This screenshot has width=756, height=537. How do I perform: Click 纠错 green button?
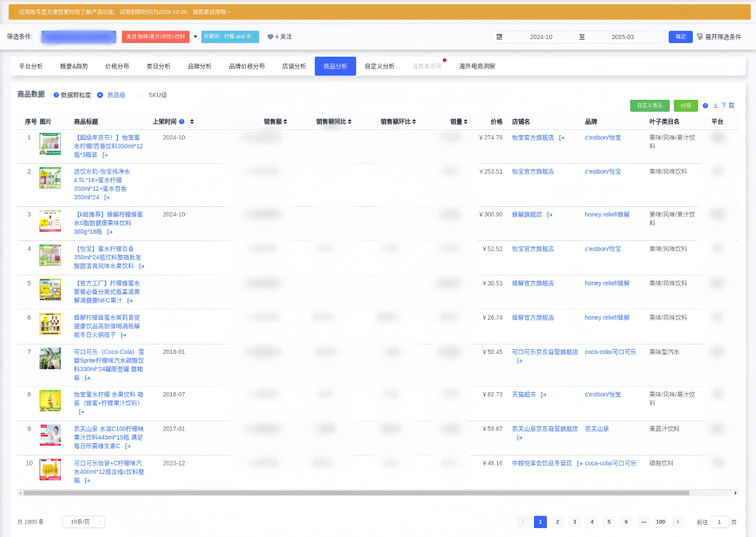tap(686, 106)
